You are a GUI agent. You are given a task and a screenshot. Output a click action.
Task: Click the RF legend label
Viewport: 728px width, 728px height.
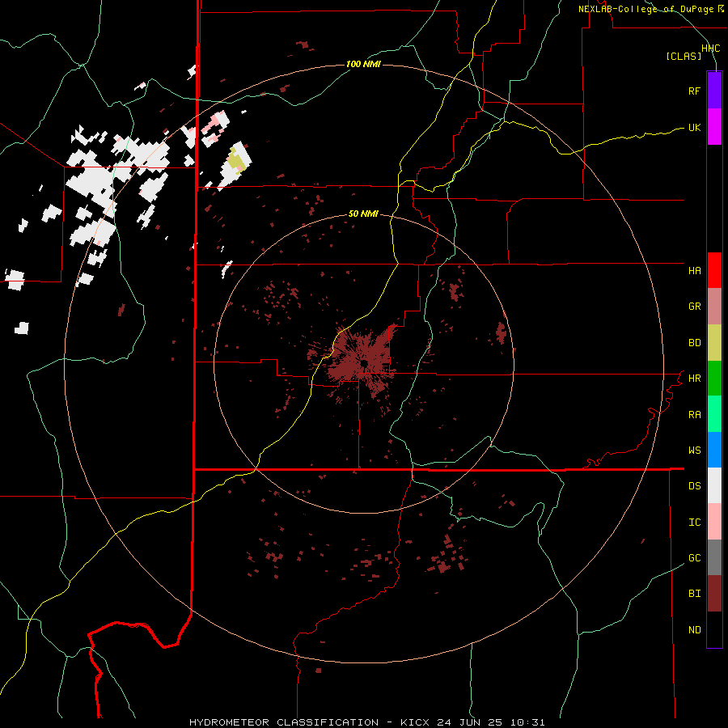[694, 91]
